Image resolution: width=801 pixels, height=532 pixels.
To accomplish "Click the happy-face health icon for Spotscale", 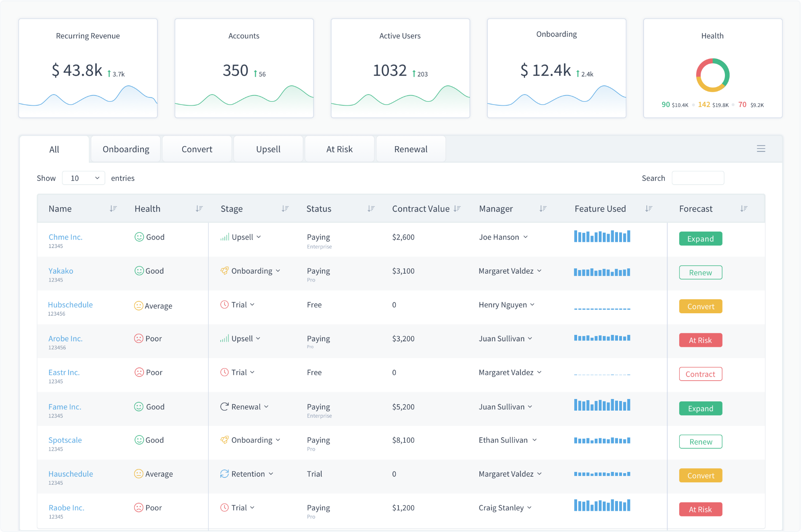I will pyautogui.click(x=139, y=439).
